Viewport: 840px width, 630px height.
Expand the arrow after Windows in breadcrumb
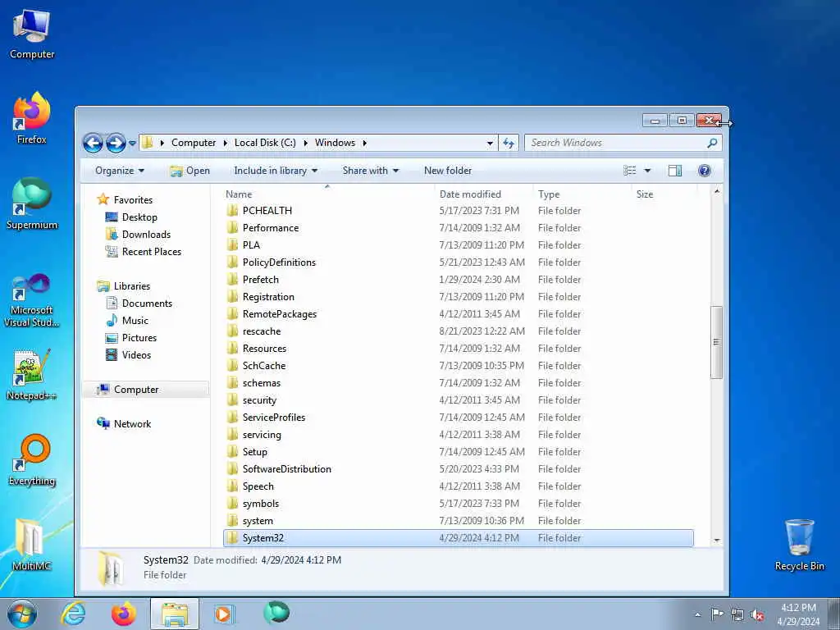(364, 143)
